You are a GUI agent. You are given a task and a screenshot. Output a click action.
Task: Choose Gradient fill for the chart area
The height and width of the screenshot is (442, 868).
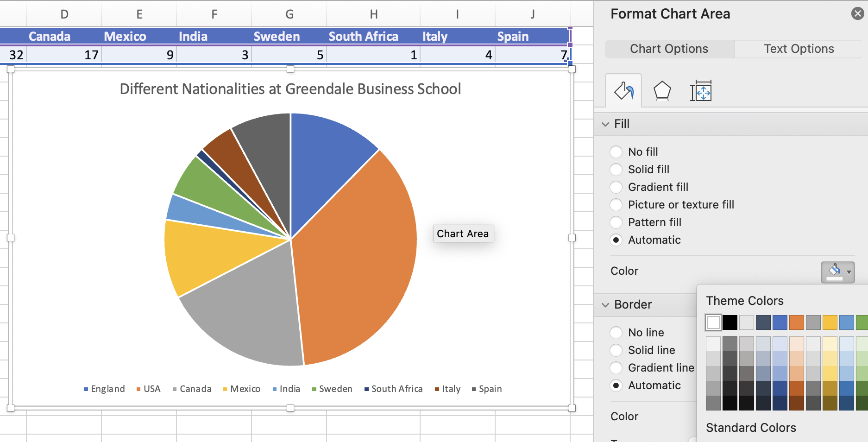click(616, 187)
